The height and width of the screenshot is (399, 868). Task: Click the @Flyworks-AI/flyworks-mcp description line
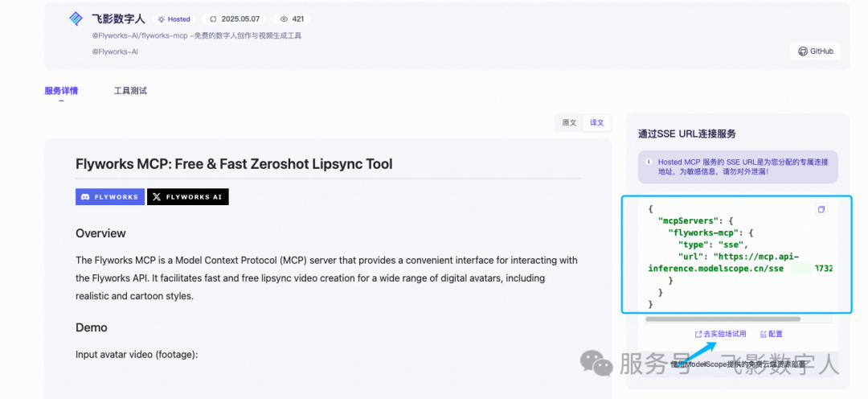tap(196, 36)
